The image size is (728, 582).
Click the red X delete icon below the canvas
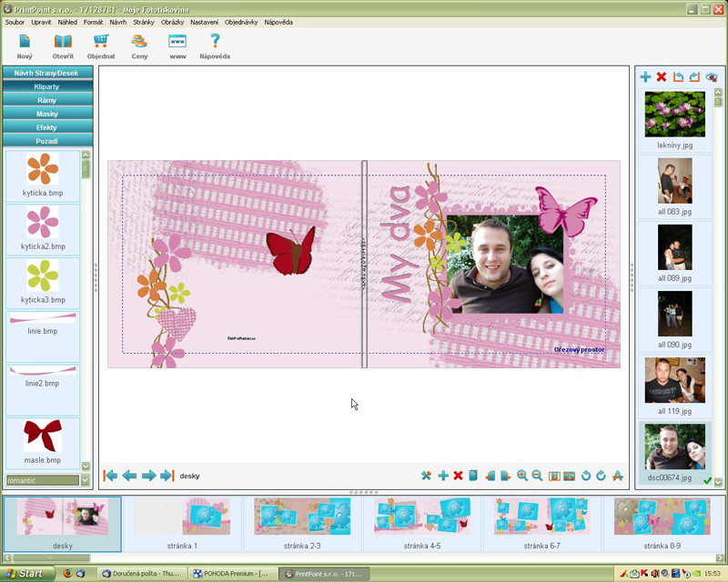pyautogui.click(x=459, y=476)
